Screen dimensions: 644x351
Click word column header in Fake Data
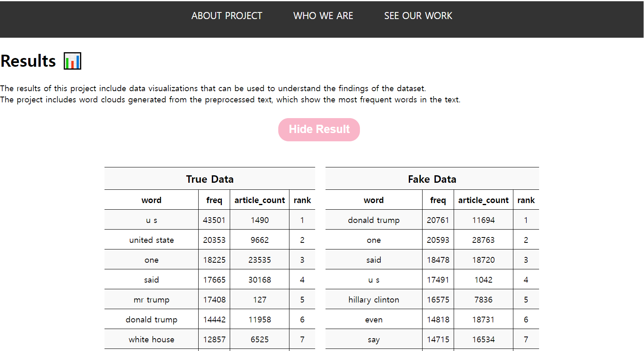pos(374,200)
